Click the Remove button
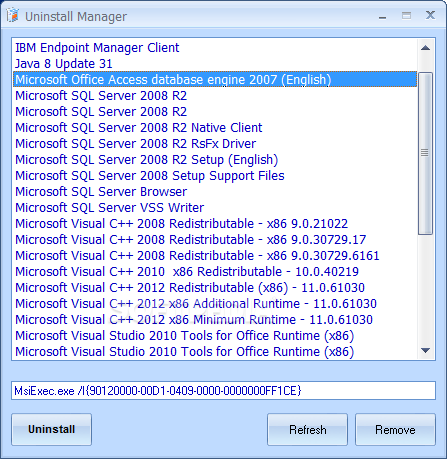This screenshot has height=459, width=447. pyautogui.click(x=395, y=429)
